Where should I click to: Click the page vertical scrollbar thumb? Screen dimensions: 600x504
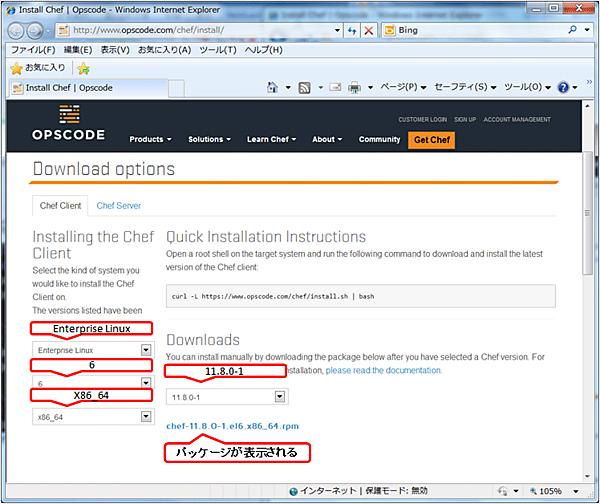click(587, 213)
